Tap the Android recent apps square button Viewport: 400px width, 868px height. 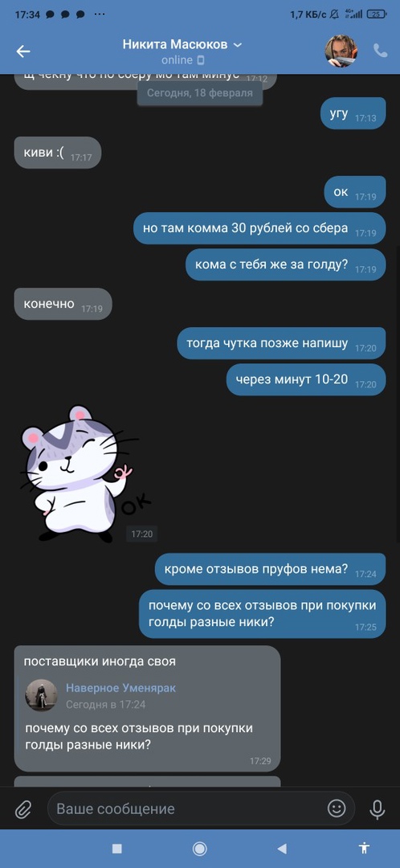[x=116, y=848]
